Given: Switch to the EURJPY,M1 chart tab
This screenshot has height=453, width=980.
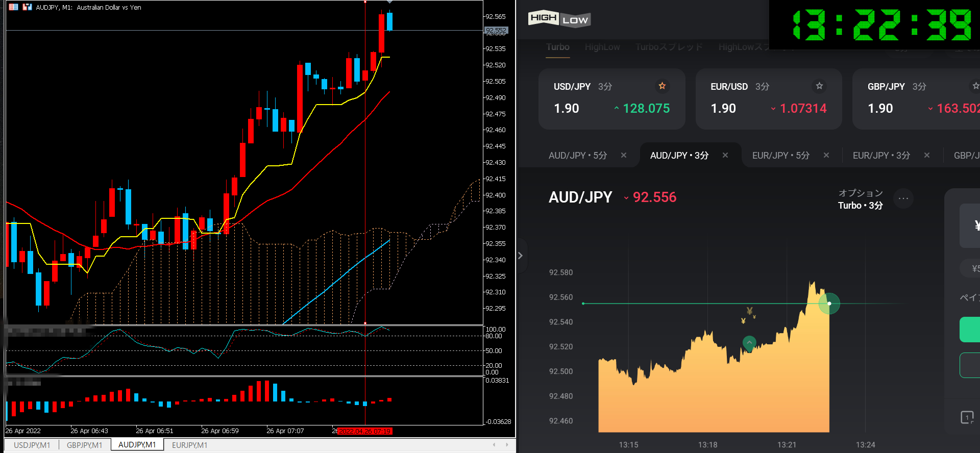Looking at the screenshot, I should 189,445.
